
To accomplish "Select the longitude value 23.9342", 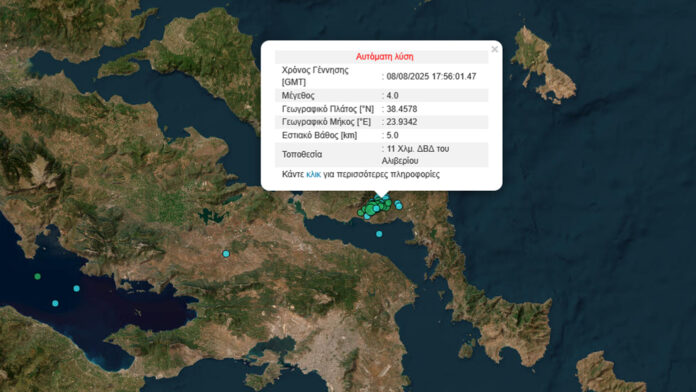I will (402, 122).
